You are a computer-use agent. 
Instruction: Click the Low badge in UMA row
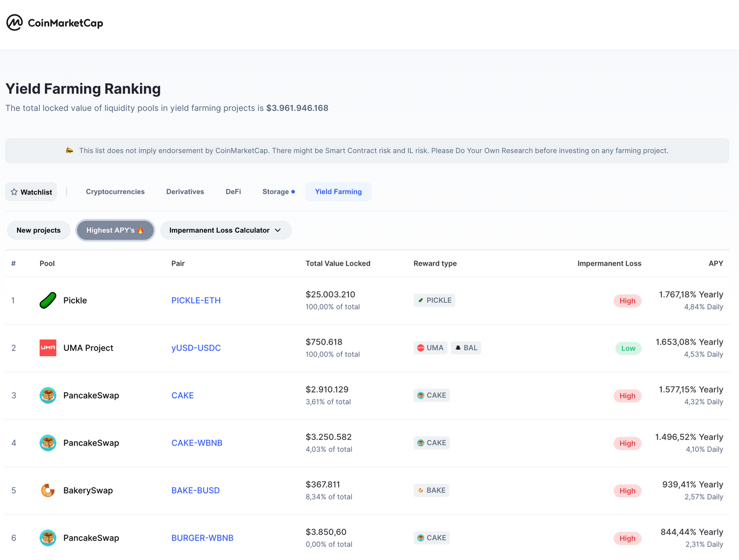coord(628,348)
